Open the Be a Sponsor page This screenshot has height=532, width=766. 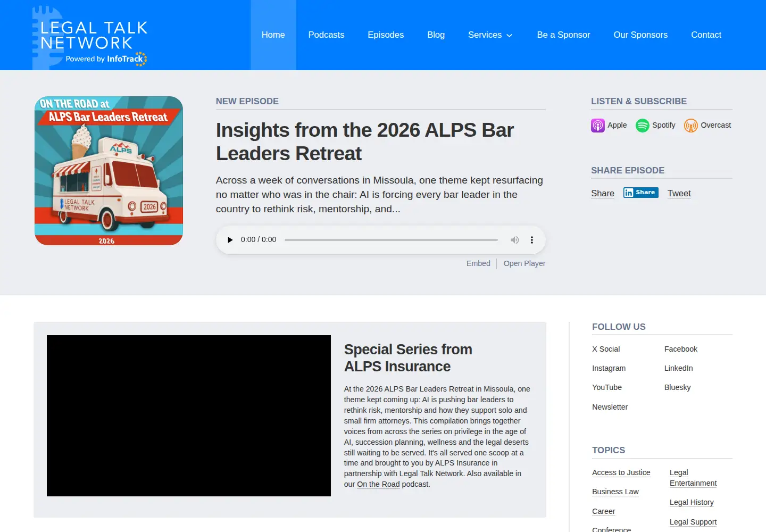pyautogui.click(x=564, y=35)
